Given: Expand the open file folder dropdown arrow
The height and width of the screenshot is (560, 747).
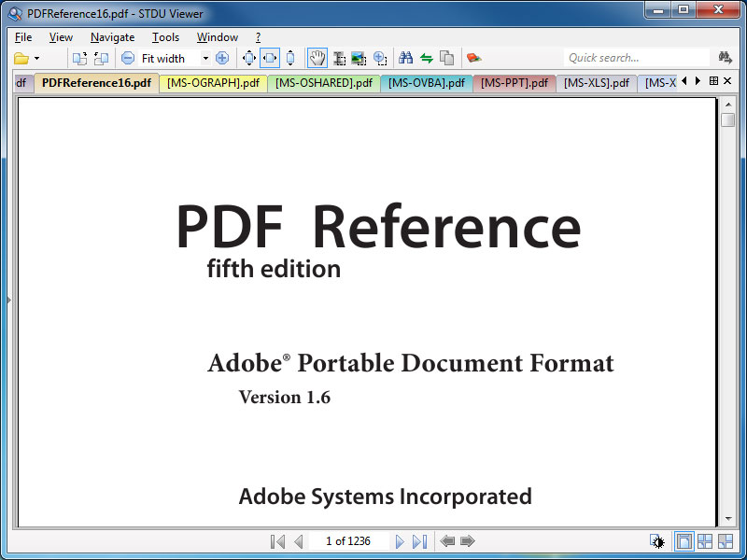Looking at the screenshot, I should [x=36, y=58].
